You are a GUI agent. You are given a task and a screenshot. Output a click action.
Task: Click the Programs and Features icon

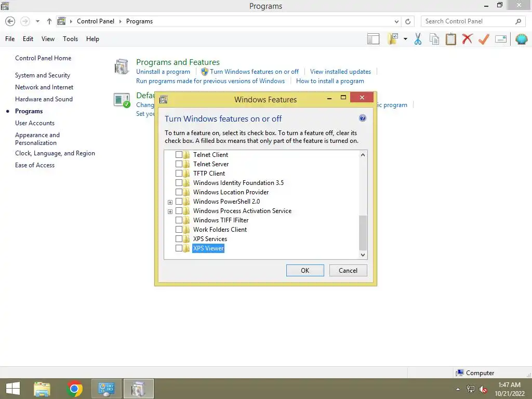(122, 66)
